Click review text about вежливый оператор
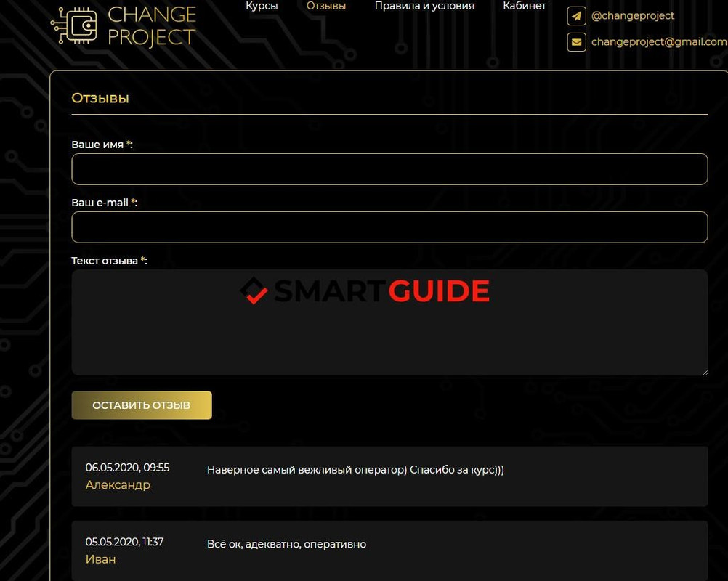The width and height of the screenshot is (728, 581). pyautogui.click(x=355, y=470)
